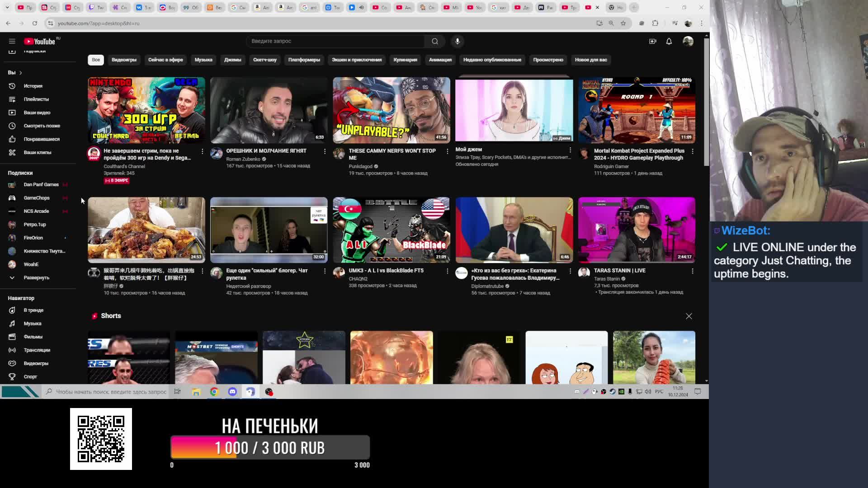The height and width of the screenshot is (488, 868).
Task: Select the Музыка filter chip
Action: coord(203,60)
